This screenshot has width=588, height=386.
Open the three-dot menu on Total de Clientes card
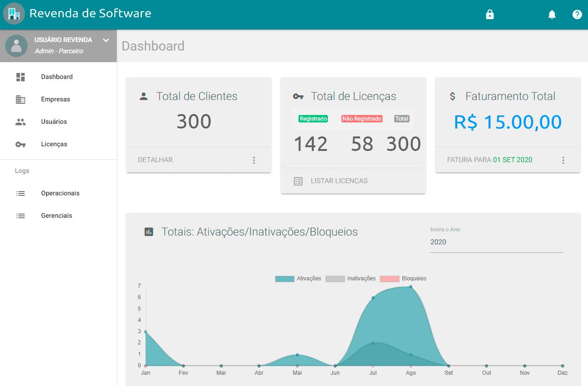coord(254,160)
